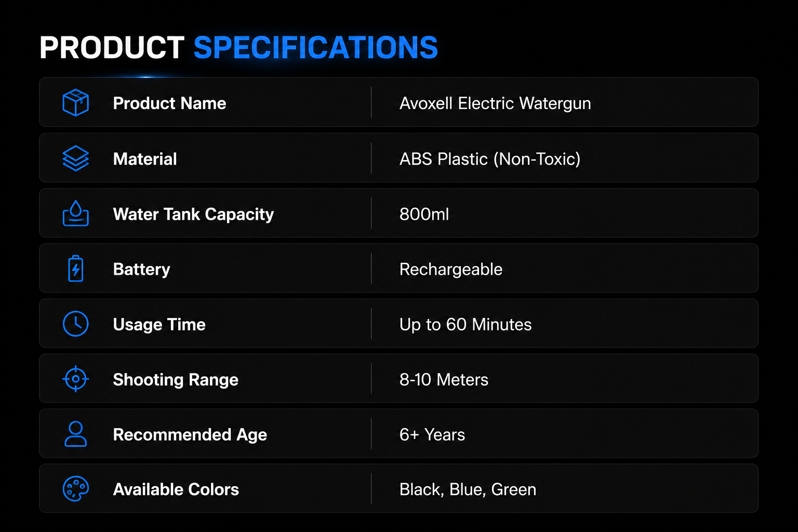
Task: Select the person icon for Recommended Age
Action: click(x=76, y=434)
